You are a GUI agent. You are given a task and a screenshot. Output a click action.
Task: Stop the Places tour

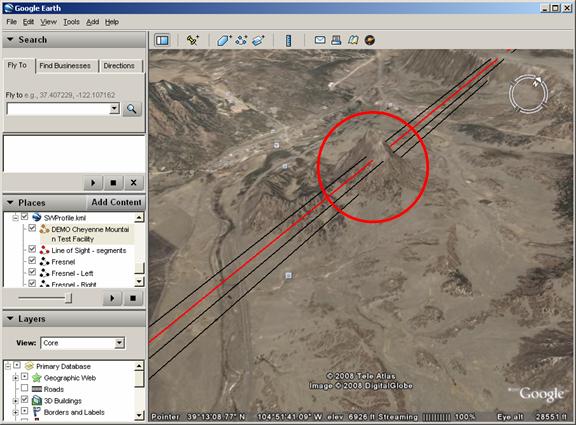[133, 298]
